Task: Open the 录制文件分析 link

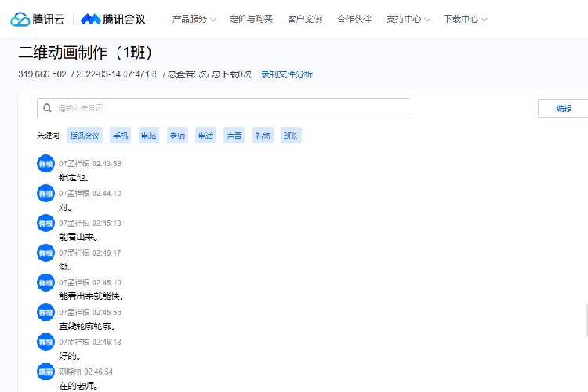Action: [x=287, y=74]
